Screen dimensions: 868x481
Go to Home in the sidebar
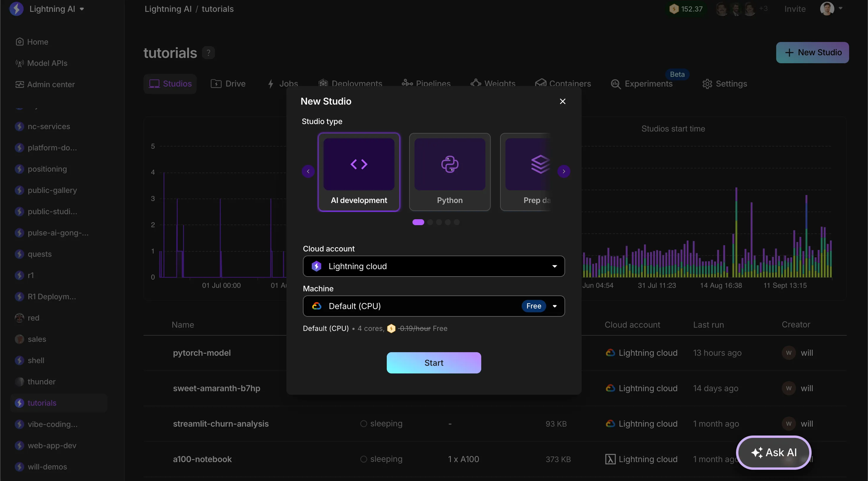pyautogui.click(x=32, y=42)
